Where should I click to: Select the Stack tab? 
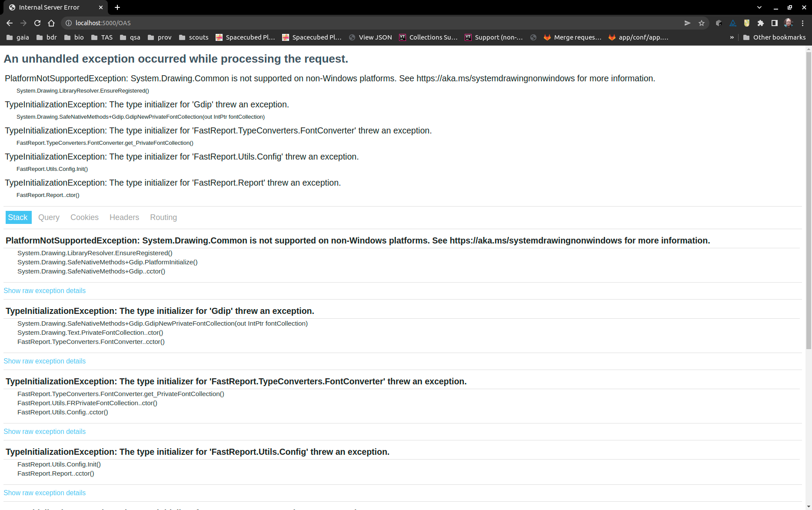[x=18, y=217]
